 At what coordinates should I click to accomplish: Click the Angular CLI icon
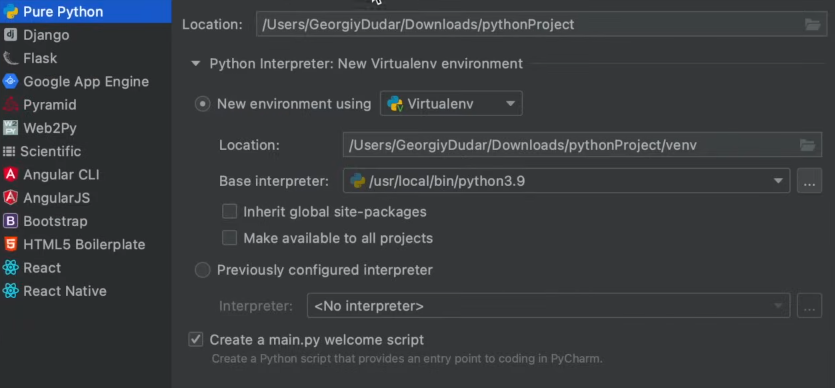10,175
